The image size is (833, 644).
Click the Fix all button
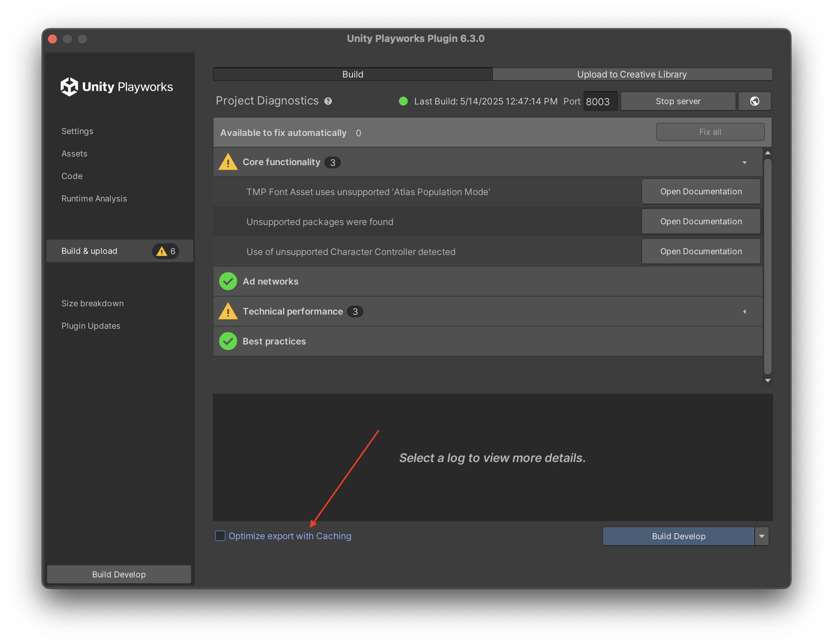pos(710,132)
